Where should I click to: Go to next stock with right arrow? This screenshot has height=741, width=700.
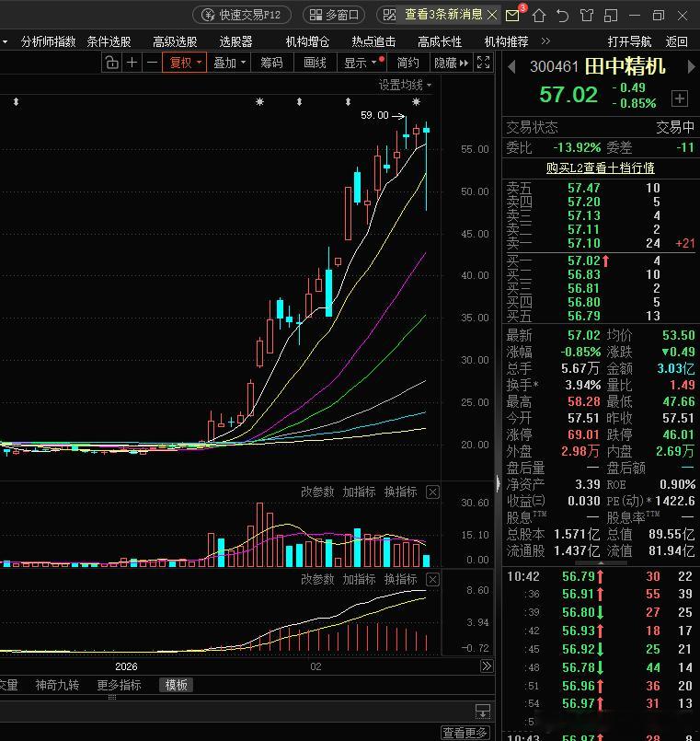coord(691,66)
